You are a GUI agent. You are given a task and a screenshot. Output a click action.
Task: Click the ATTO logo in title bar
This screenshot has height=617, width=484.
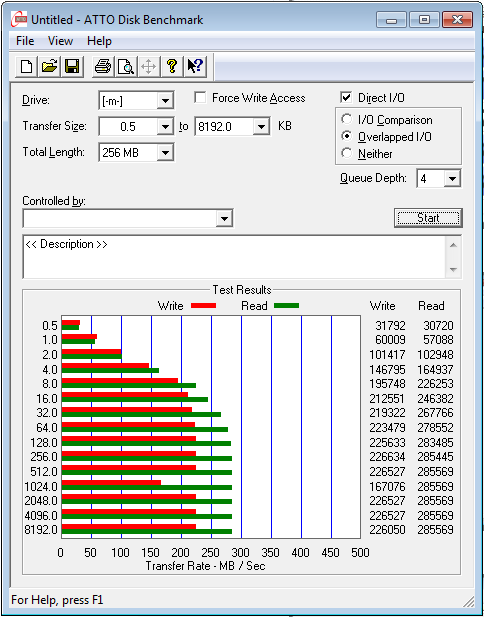pyautogui.click(x=19, y=19)
